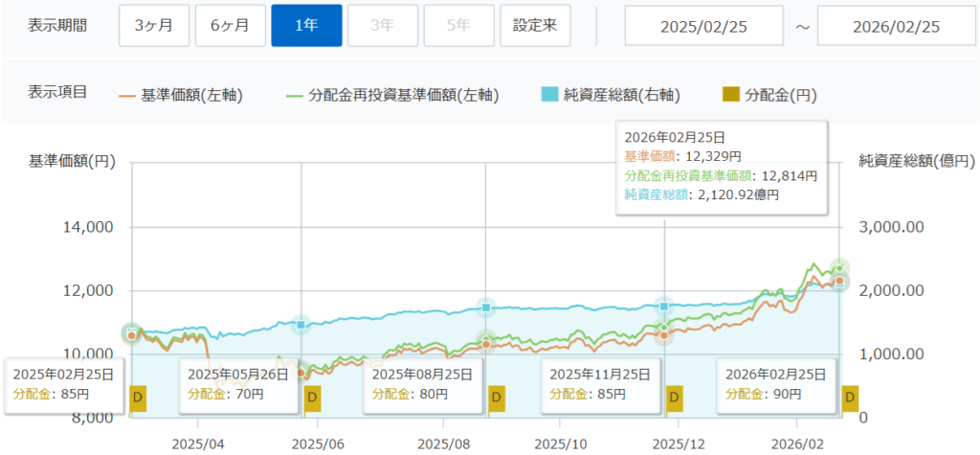The image size is (980, 455).
Task: Open the start date field 2025/02/25
Action: pos(703,26)
